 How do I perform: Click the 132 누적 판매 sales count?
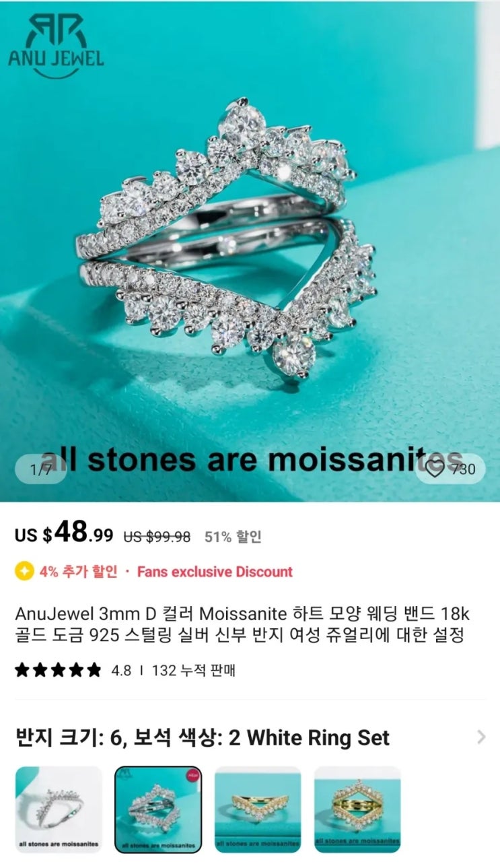[194, 671]
